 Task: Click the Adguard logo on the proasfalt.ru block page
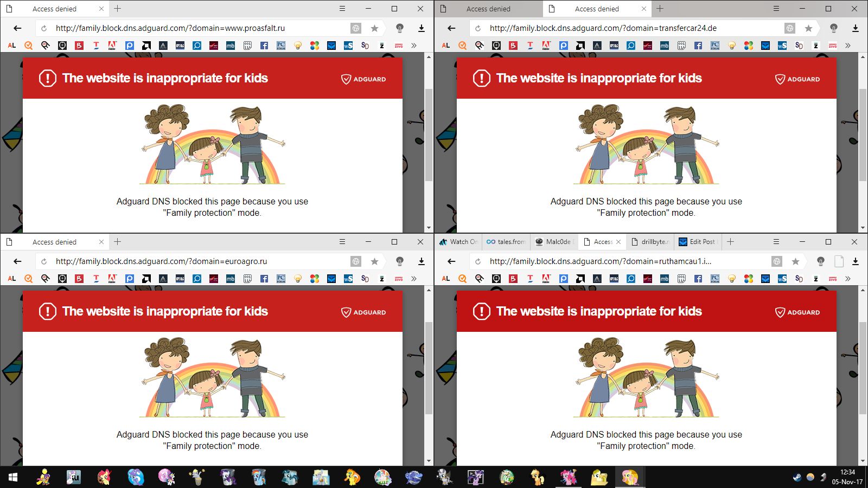363,79
